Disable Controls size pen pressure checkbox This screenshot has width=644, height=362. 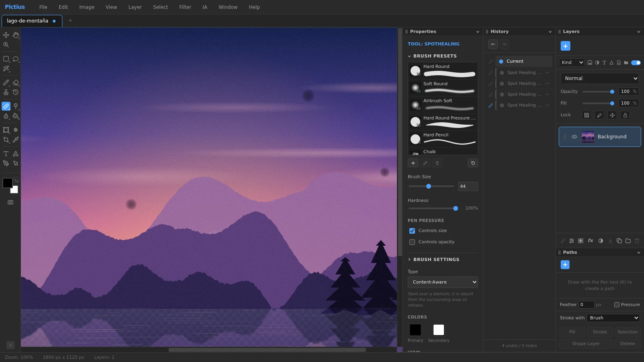click(412, 231)
